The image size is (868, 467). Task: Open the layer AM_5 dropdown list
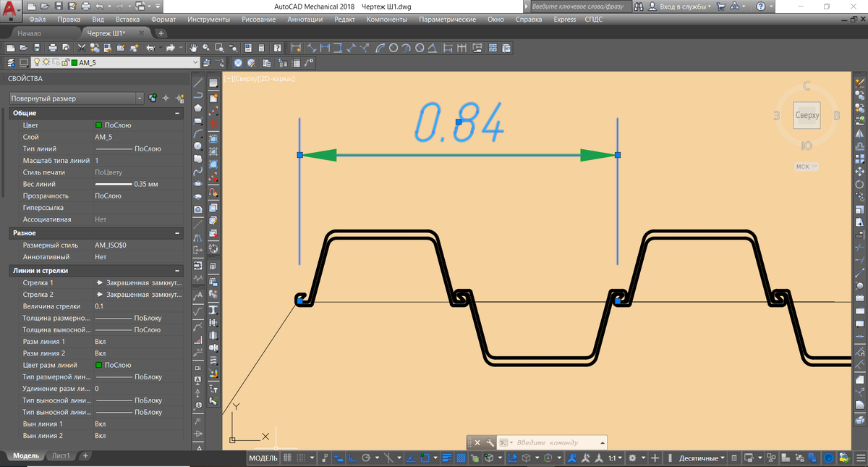point(195,63)
